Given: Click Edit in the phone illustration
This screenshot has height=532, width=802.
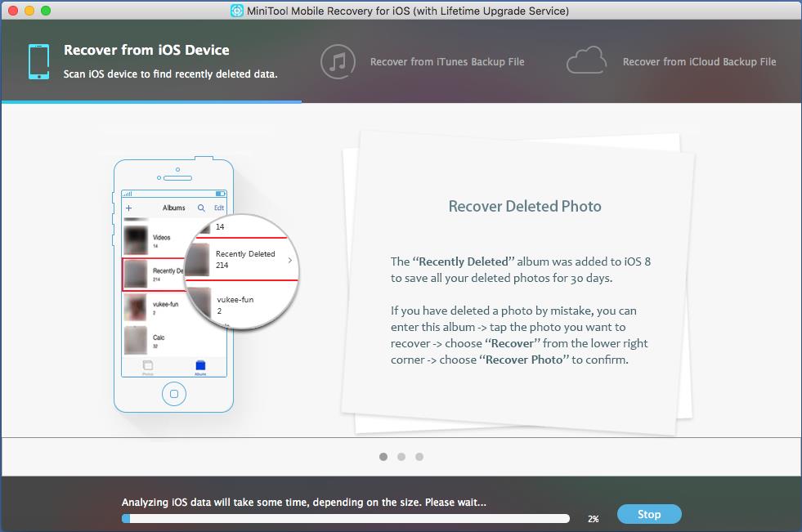Looking at the screenshot, I should pos(219,208).
